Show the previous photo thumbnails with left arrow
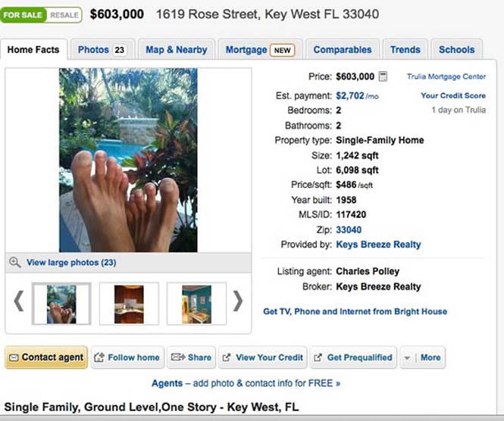Viewport: 504px width, 421px height. coord(19,301)
